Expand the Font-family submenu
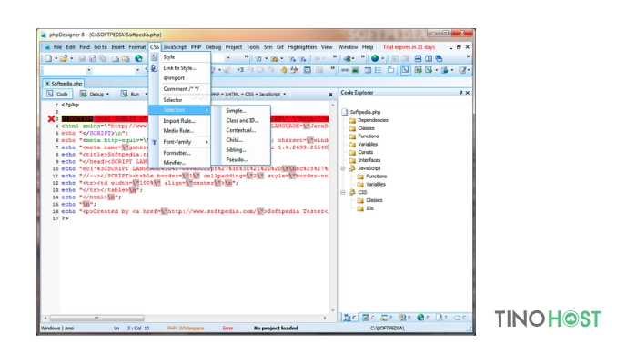 [x=207, y=142]
